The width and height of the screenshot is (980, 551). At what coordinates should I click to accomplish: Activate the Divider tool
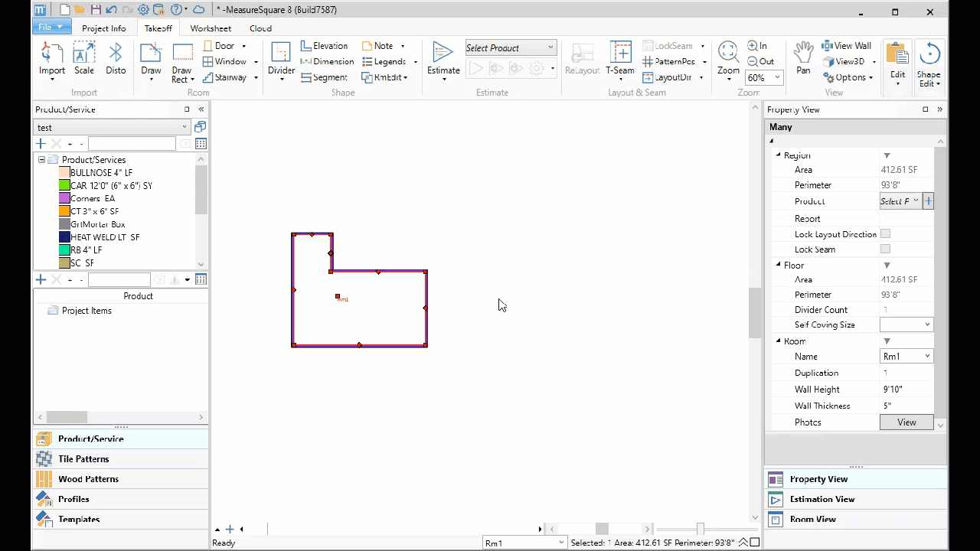[x=281, y=61]
